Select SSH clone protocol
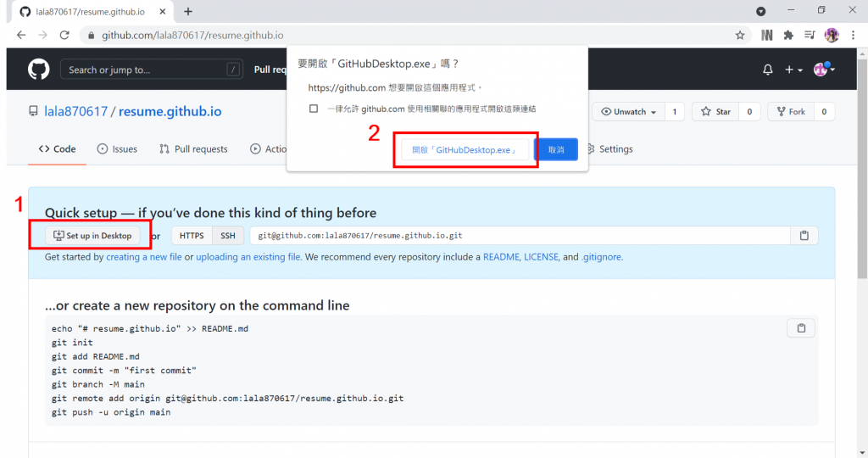The image size is (868, 458). (228, 236)
